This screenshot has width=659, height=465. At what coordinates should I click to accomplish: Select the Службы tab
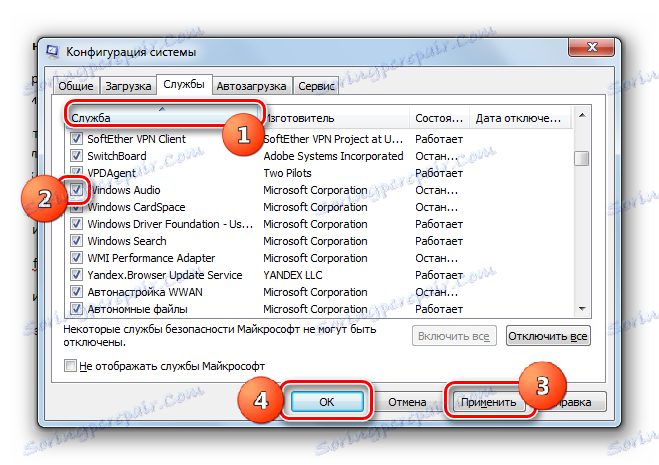184,85
